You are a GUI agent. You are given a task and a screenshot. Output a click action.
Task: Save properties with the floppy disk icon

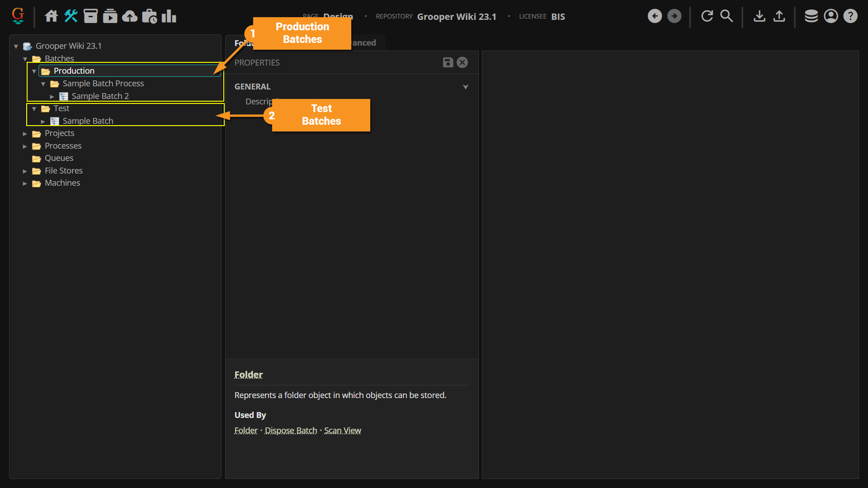click(448, 62)
